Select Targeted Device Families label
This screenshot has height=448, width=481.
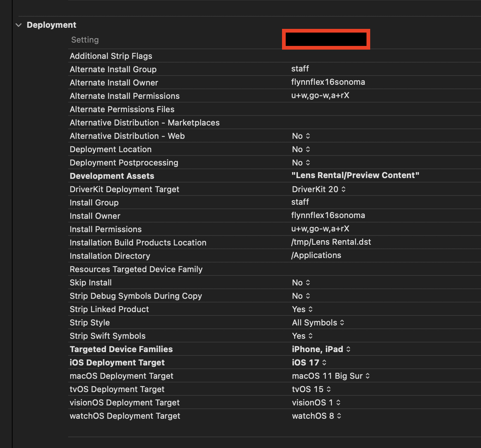[x=121, y=350]
